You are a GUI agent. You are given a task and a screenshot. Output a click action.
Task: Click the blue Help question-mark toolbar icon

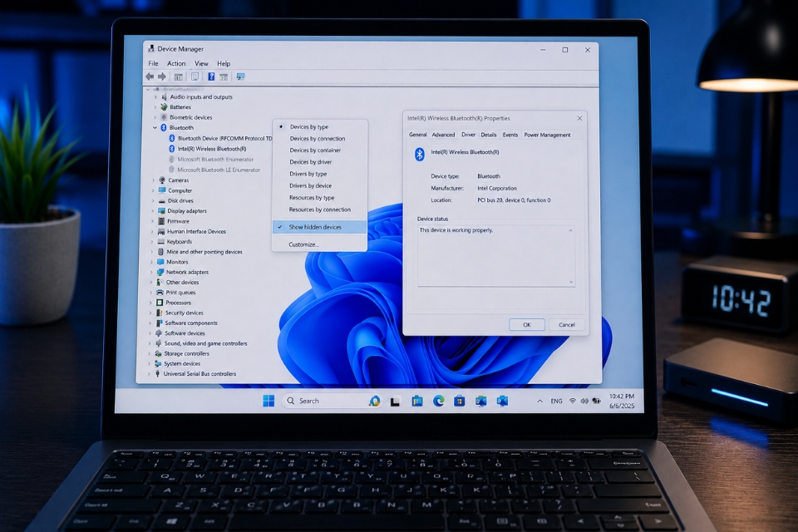211,76
